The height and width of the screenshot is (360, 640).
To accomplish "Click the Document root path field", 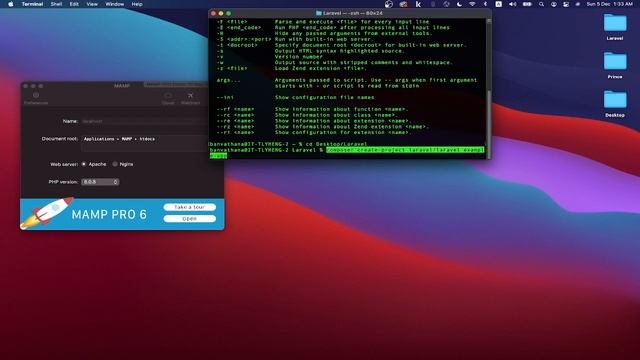I will point(144,143).
